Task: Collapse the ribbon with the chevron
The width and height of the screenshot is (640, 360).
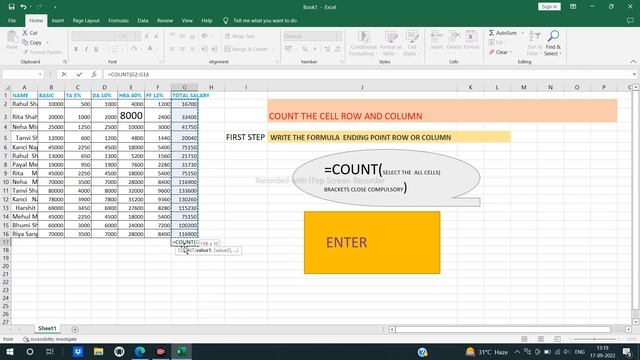Action: (x=633, y=62)
